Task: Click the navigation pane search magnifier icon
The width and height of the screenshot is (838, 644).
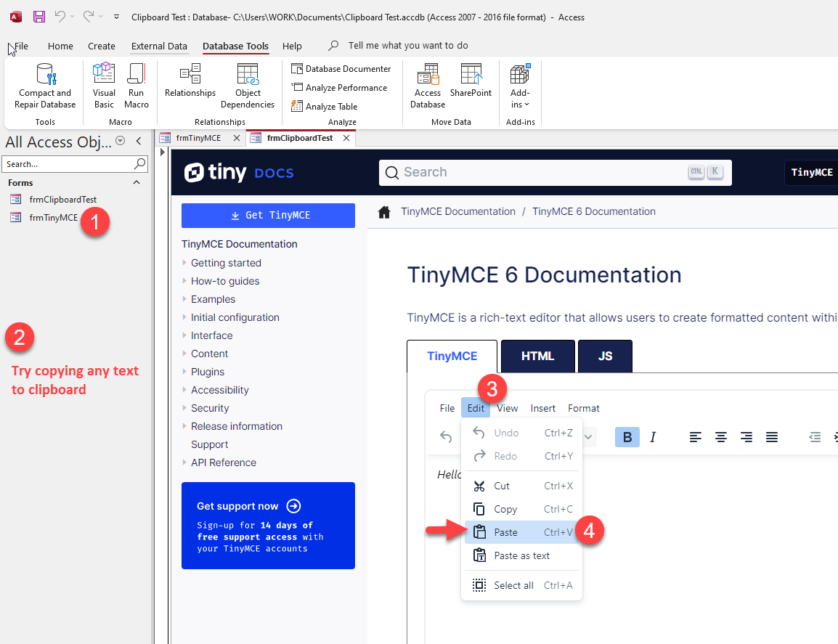Action: click(x=139, y=163)
